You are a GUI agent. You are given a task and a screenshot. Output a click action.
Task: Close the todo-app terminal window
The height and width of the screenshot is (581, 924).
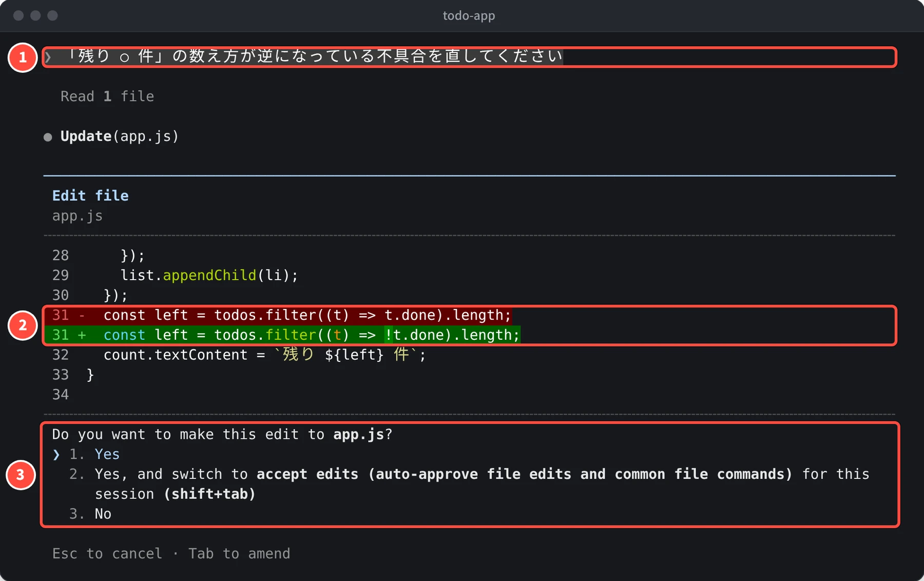18,15
